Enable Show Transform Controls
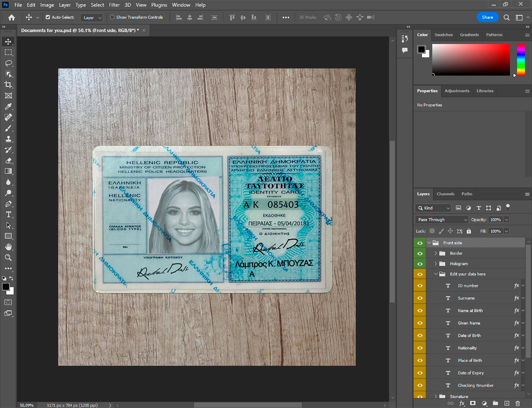 click(112, 17)
